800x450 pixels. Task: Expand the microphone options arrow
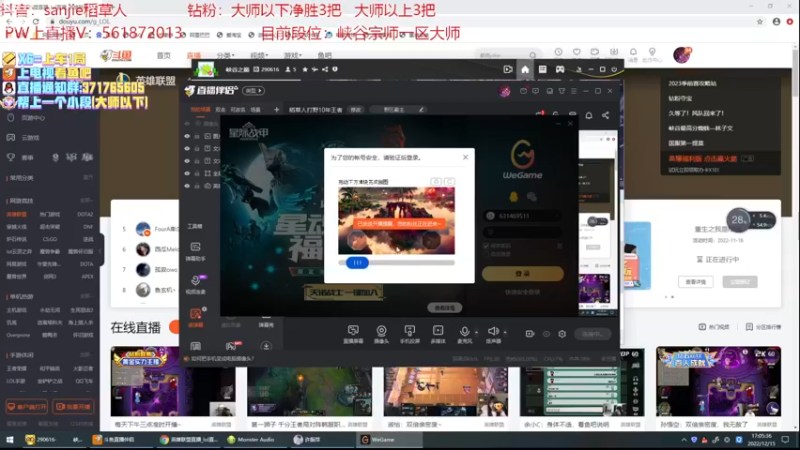pos(477,332)
